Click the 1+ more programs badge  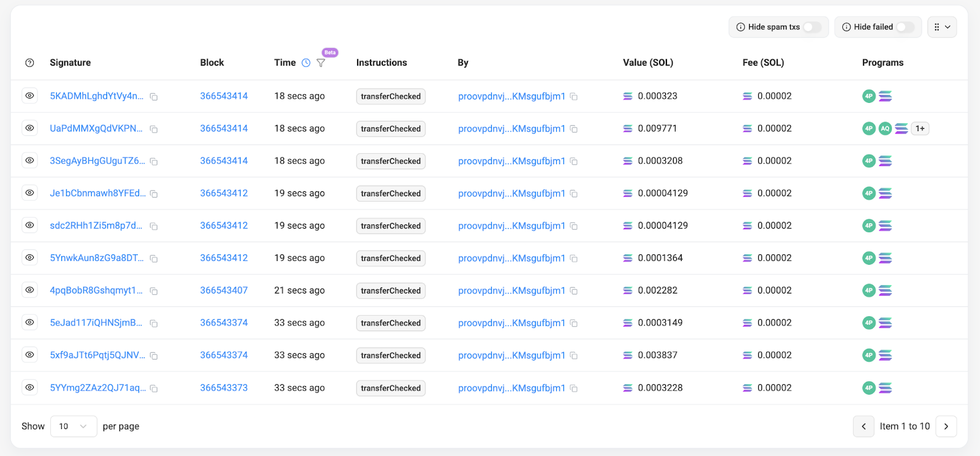pyautogui.click(x=920, y=129)
